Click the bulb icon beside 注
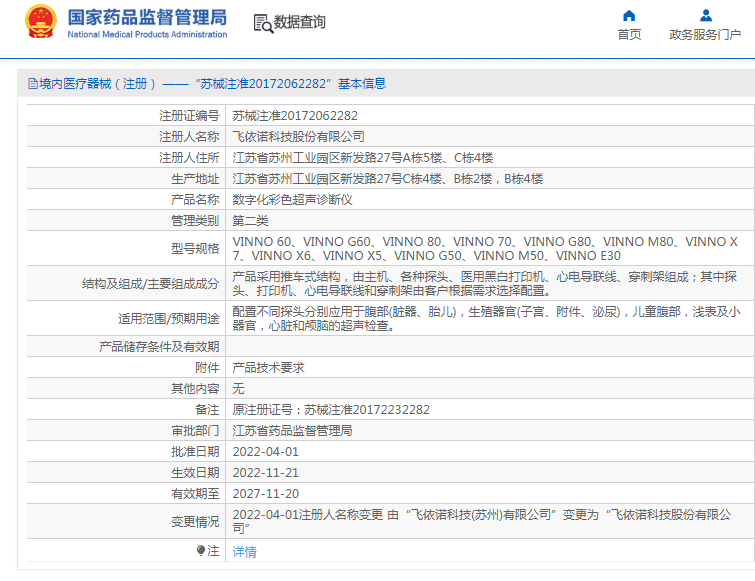This screenshot has width=755, height=581. pyautogui.click(x=201, y=550)
